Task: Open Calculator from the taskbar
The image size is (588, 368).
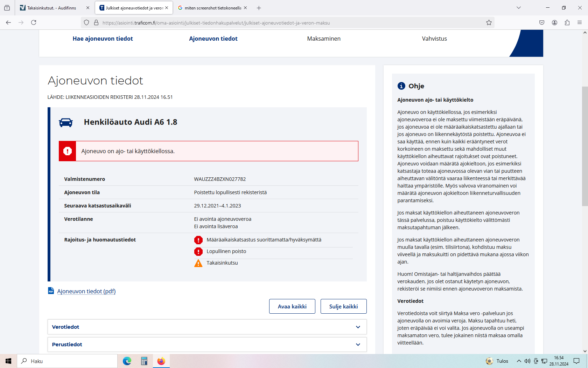Action: [x=144, y=361]
